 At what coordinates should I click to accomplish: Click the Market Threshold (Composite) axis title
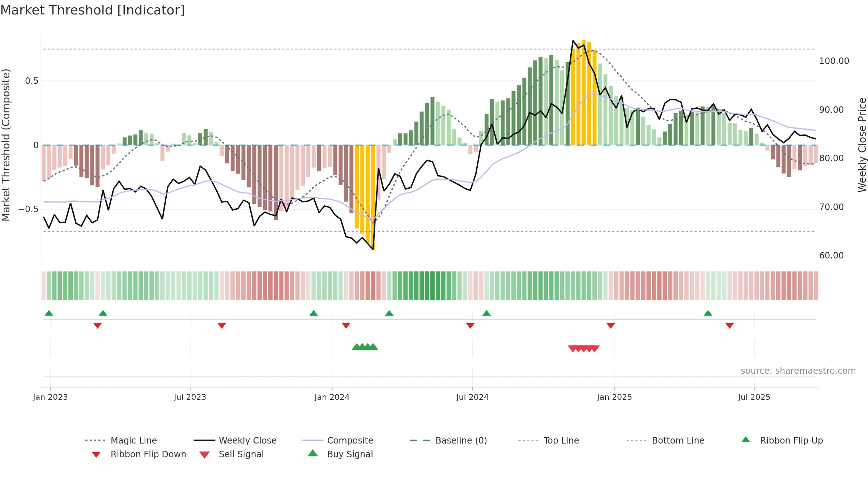(6, 145)
